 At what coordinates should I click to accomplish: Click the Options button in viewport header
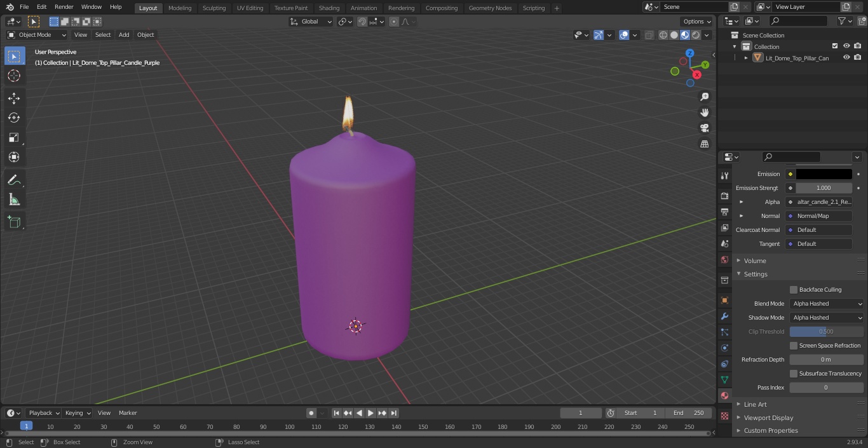[697, 22]
